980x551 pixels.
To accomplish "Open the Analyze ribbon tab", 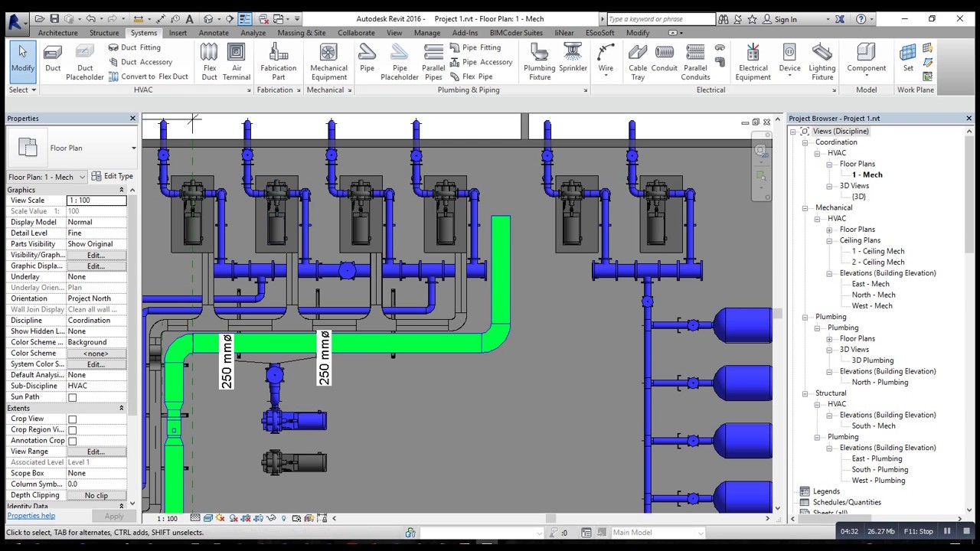I will tap(253, 33).
